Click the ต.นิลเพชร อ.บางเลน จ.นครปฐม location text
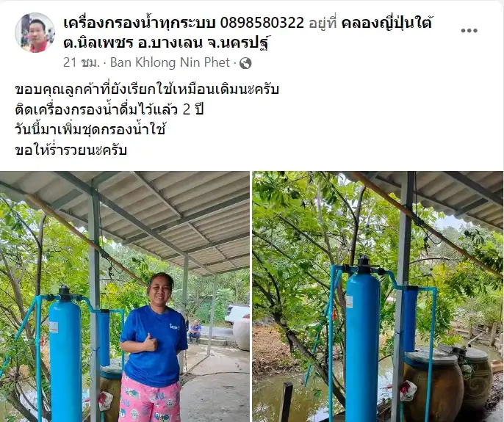This screenshot has height=422, width=504. click(x=167, y=42)
